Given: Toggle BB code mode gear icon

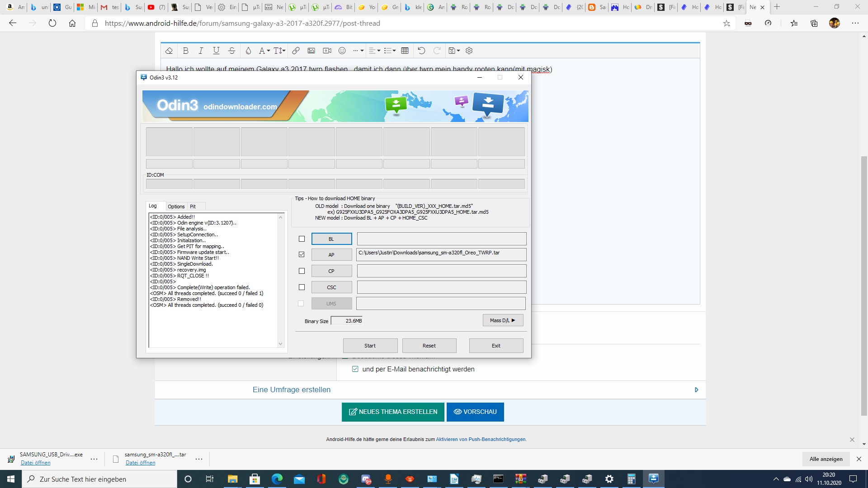Looking at the screenshot, I should [x=469, y=51].
